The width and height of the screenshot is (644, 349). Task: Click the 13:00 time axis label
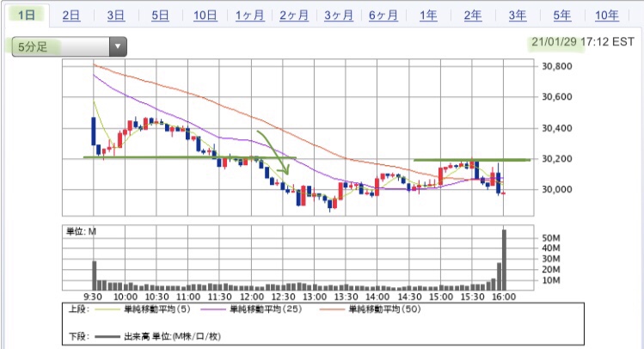(x=315, y=297)
